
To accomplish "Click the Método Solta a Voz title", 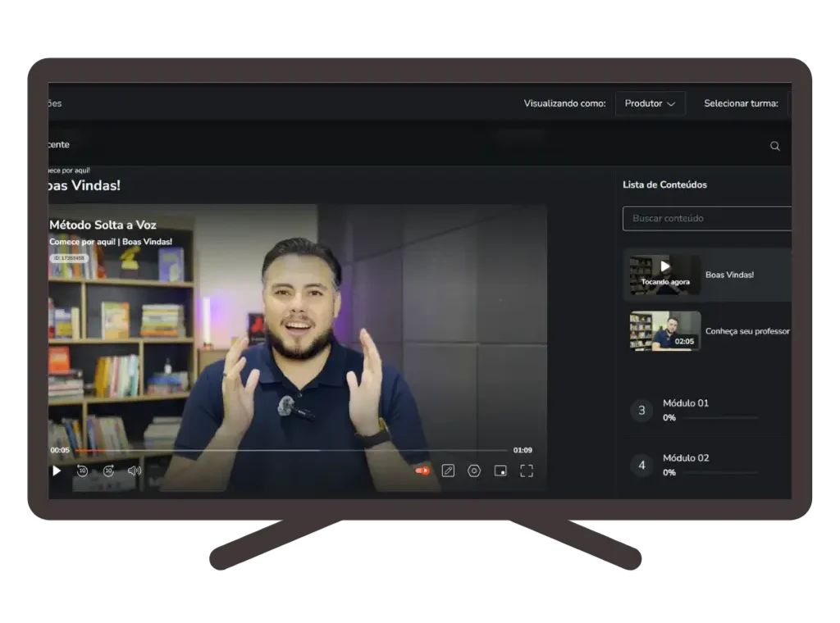I will point(103,225).
